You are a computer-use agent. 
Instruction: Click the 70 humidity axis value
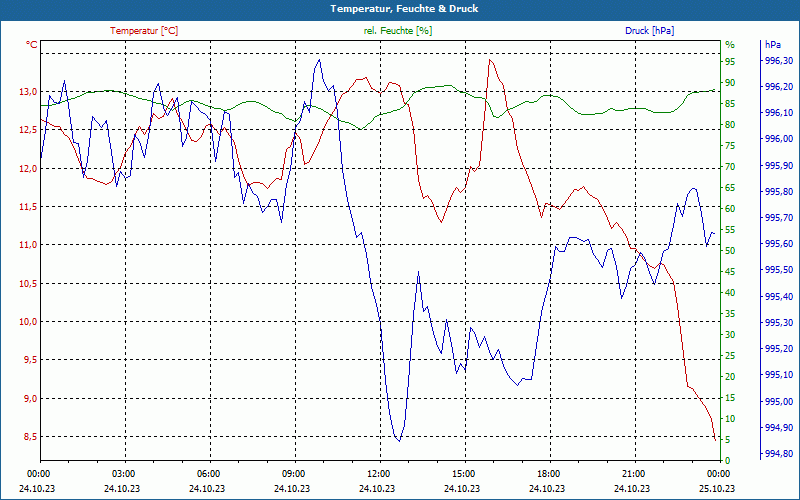(730, 167)
